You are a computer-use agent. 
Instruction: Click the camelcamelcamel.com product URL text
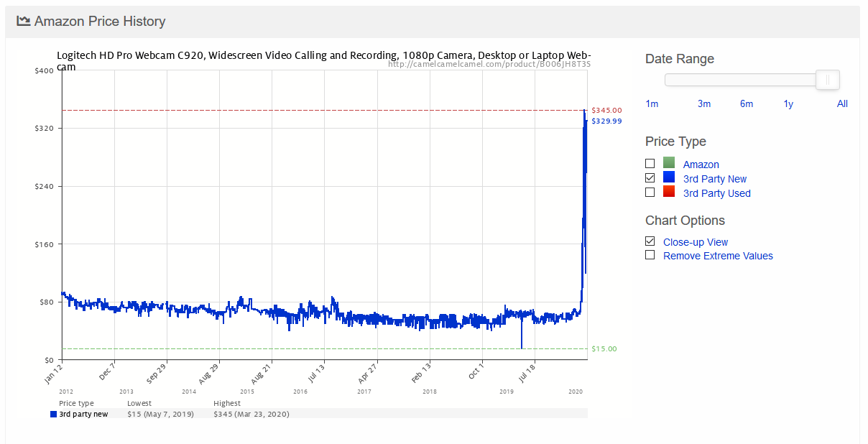click(x=489, y=64)
